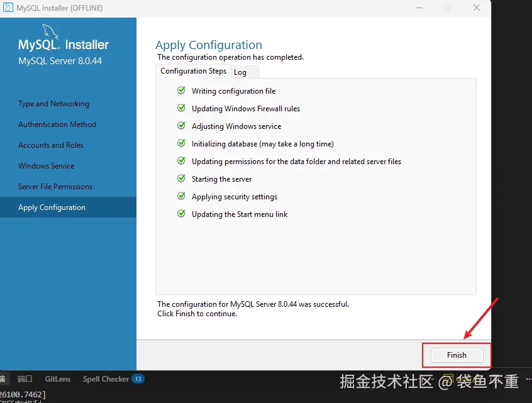
Task: Click 'Writing configuration file' step text
Action: [x=233, y=91]
